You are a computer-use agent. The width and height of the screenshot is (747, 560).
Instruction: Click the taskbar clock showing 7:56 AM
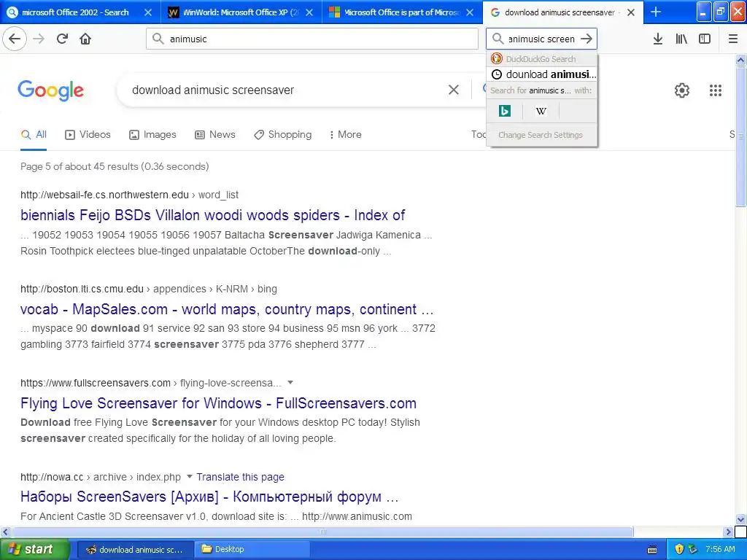click(720, 550)
